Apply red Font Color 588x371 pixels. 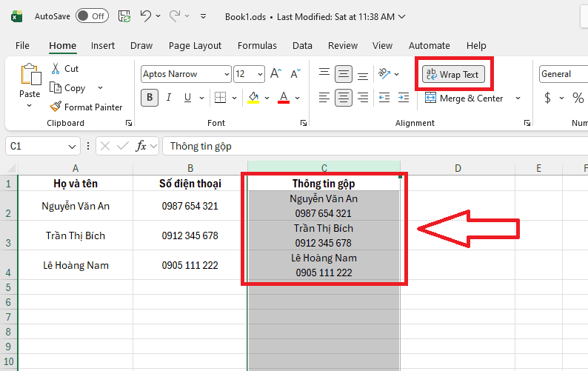pos(284,98)
